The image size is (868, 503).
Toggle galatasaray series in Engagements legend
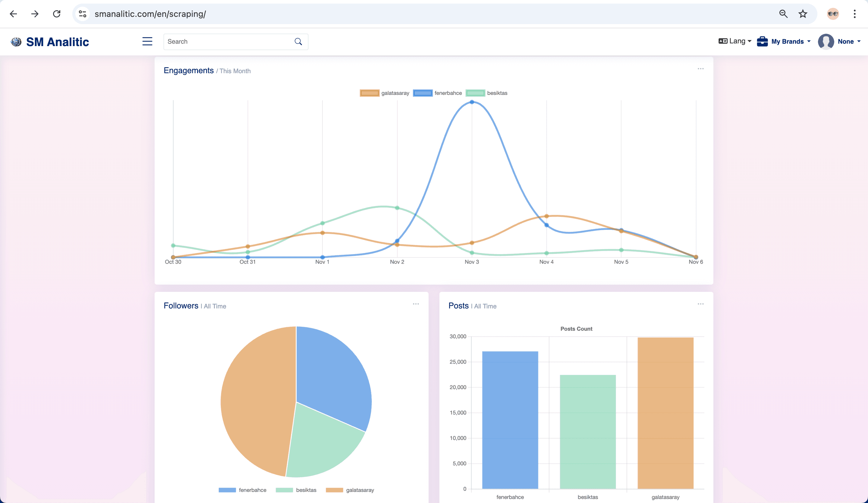point(384,93)
